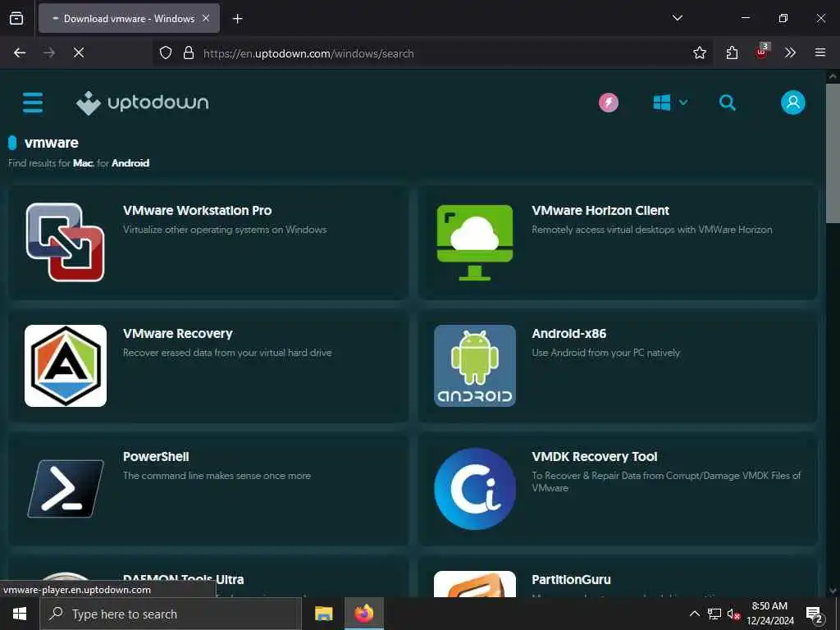
Task: Expand the Windows platform selector dropdown
Action: pos(670,103)
